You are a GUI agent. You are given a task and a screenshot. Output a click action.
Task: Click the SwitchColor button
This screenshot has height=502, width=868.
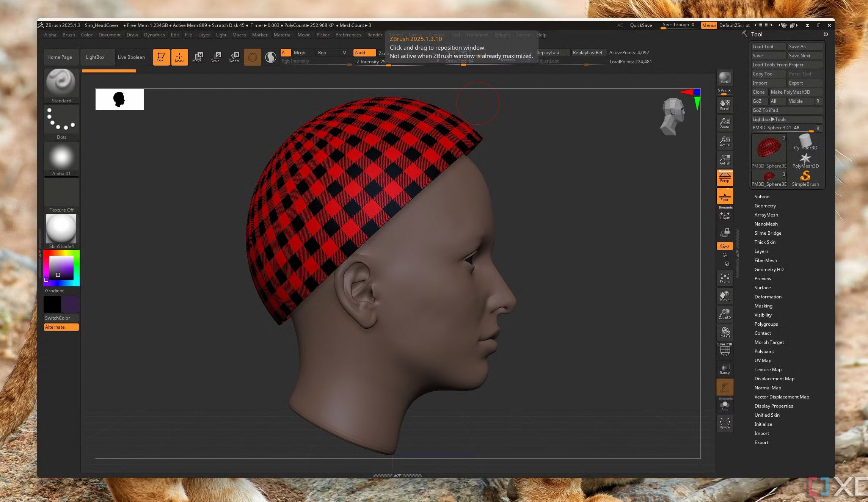[61, 318]
